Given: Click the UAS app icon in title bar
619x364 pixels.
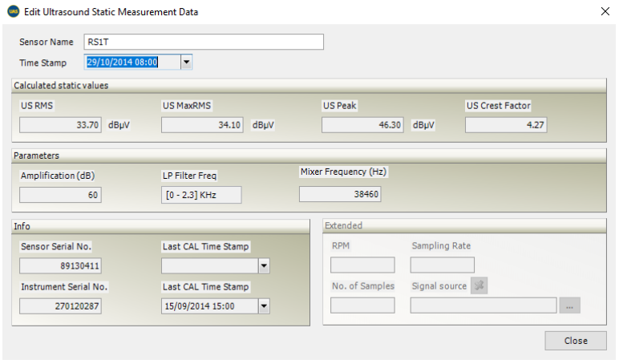Looking at the screenshot, I should pos(13,12).
